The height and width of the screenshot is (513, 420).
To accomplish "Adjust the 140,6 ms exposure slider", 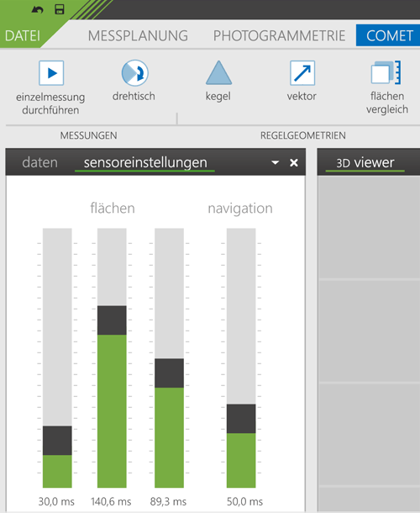I will click(112, 320).
